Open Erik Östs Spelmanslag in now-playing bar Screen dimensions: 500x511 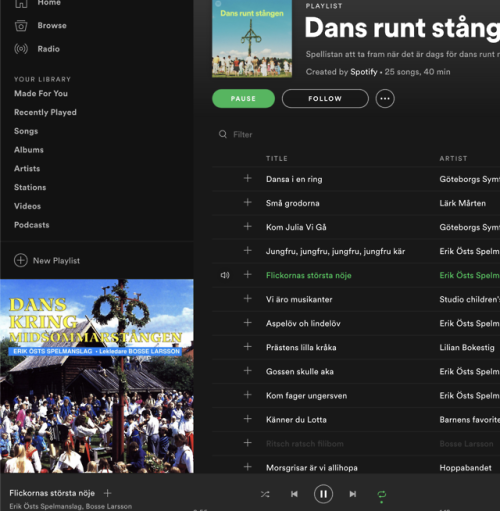tap(46, 506)
